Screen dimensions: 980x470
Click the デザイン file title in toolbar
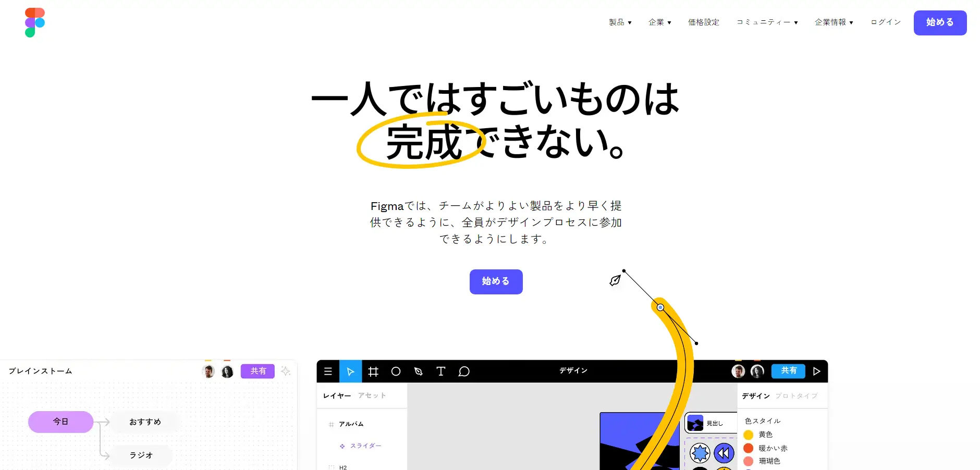[x=573, y=371]
